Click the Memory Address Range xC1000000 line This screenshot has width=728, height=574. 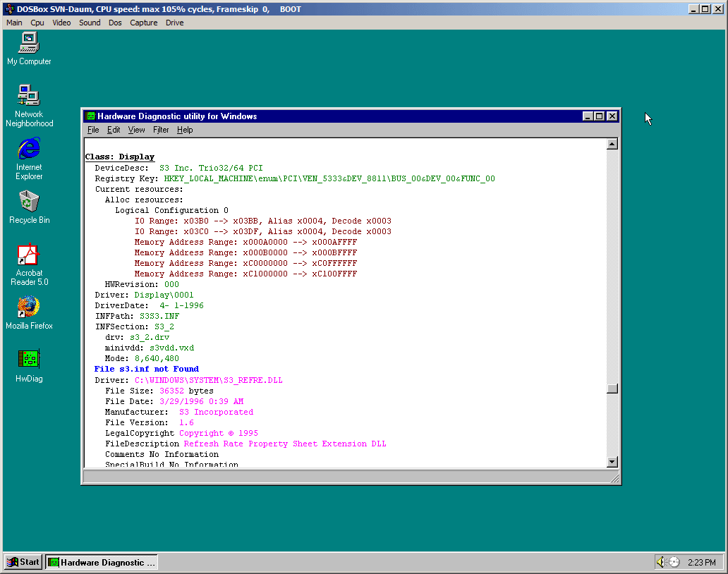pos(245,274)
